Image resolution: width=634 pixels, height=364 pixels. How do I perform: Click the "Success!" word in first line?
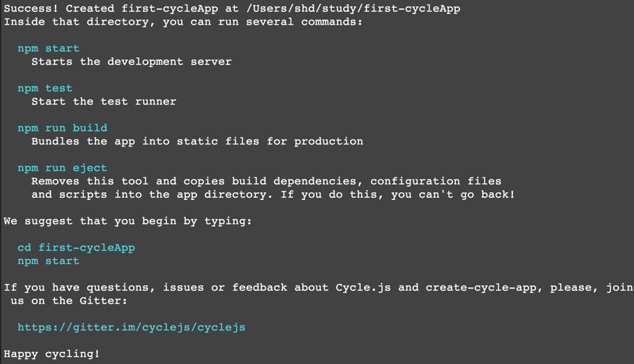[31, 8]
